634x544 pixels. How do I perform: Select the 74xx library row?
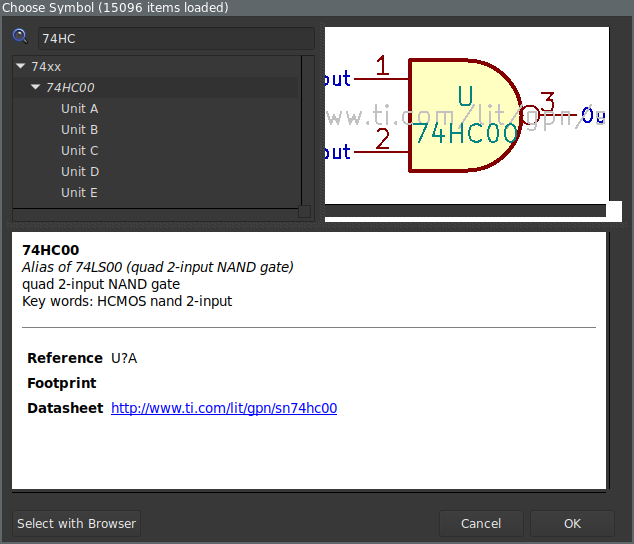[x=156, y=66]
